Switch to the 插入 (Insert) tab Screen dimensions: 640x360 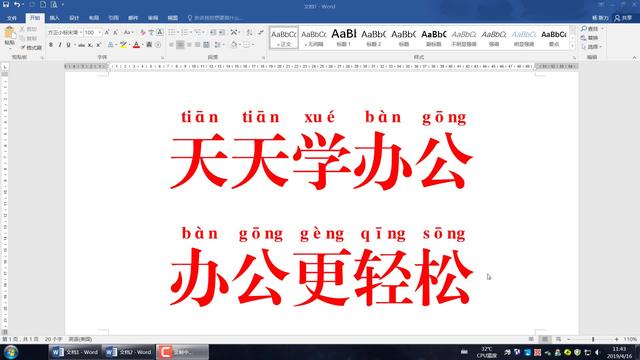(x=54, y=18)
